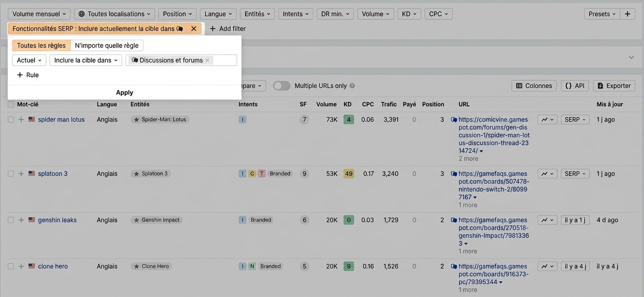Open the Actuel dropdown in filter popup
This screenshot has width=644, height=297.
click(29, 60)
